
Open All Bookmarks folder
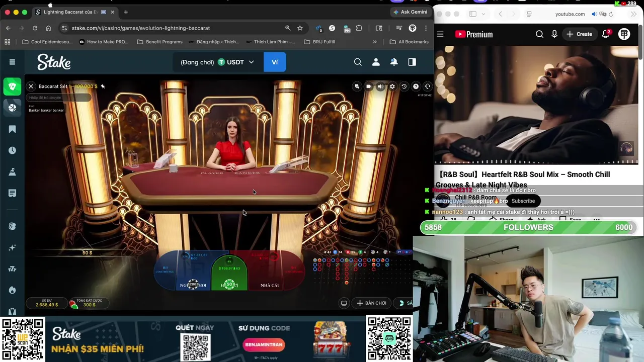pos(409,42)
